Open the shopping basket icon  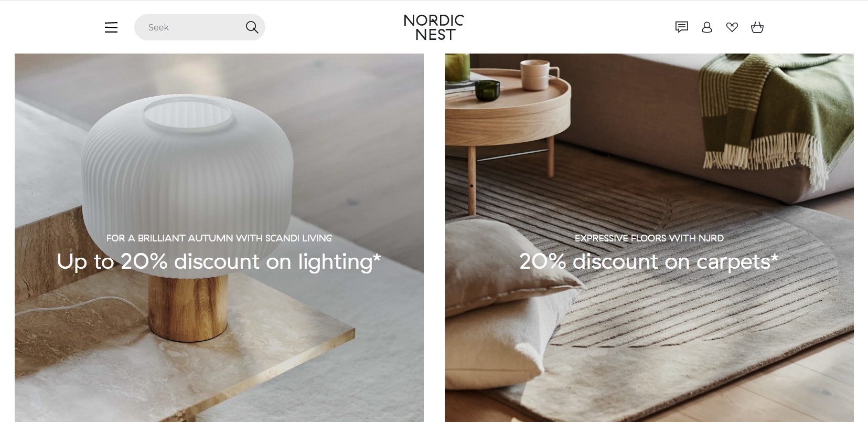pyautogui.click(x=757, y=27)
